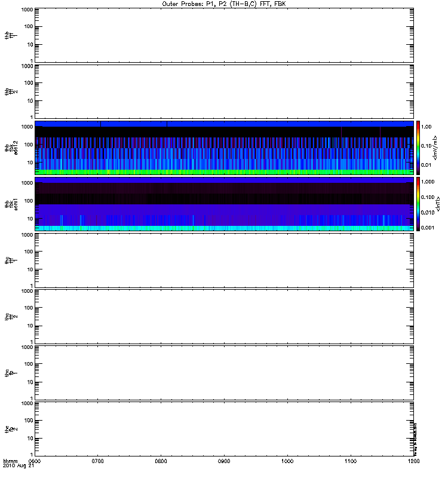Screen dimensions: 448x478
Task: Click inside the empty thc fb 1 panel
Action: (x=224, y=372)
